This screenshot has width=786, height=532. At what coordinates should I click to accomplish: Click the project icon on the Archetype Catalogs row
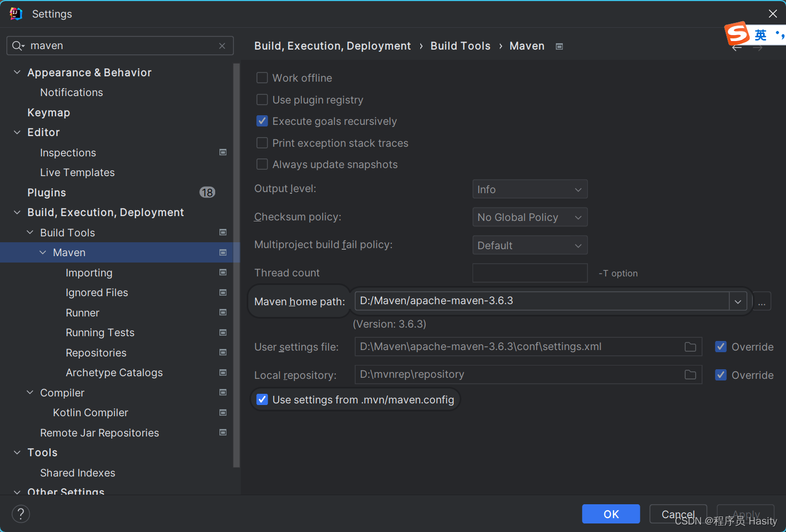[223, 372]
